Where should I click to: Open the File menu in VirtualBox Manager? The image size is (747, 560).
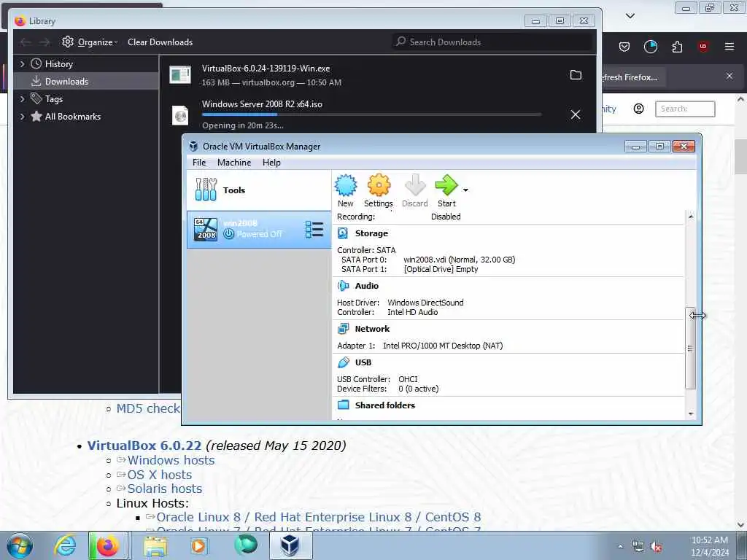click(199, 163)
